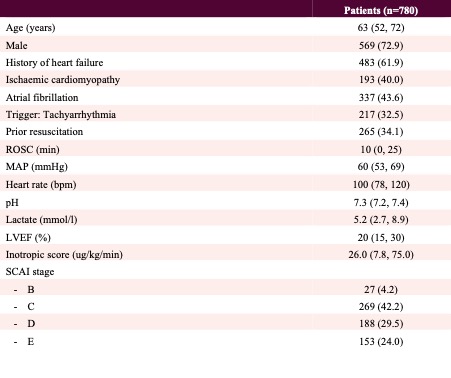Image resolution: width=451 pixels, height=378 pixels.
Task: Click the Inotropic score (ug/kg/min) label
Action: [x=64, y=255]
